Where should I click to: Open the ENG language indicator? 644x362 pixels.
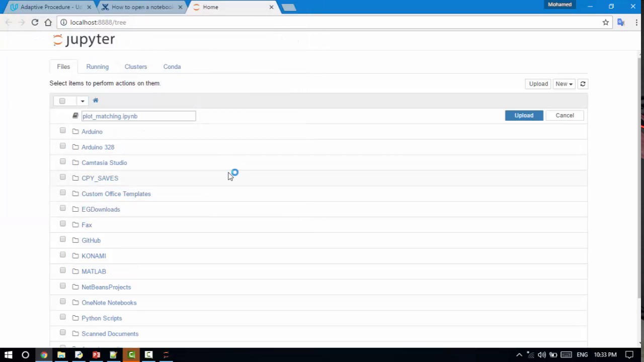tap(582, 355)
